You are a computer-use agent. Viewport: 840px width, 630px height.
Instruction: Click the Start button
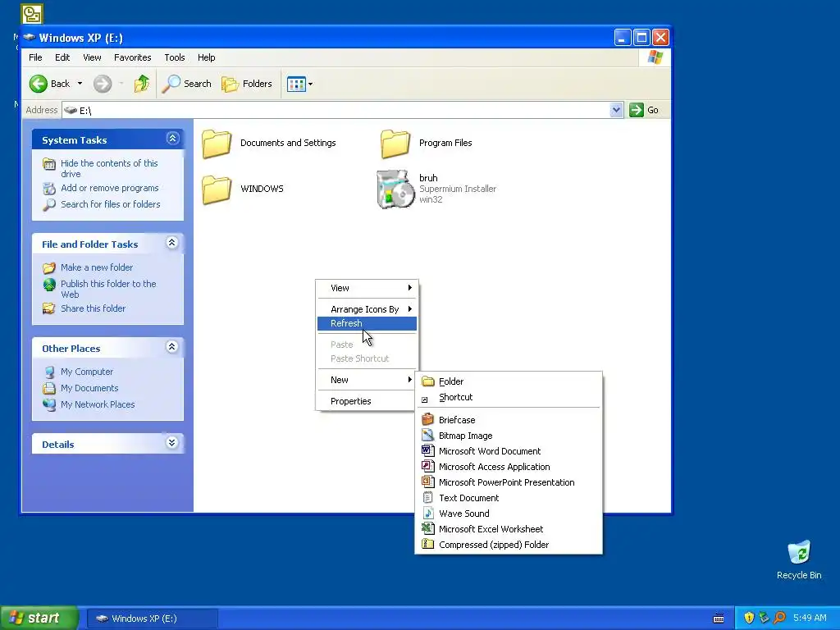tap(39, 619)
